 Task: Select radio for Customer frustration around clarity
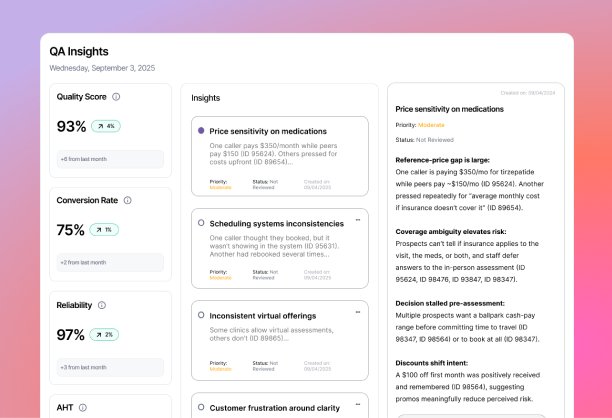click(201, 407)
